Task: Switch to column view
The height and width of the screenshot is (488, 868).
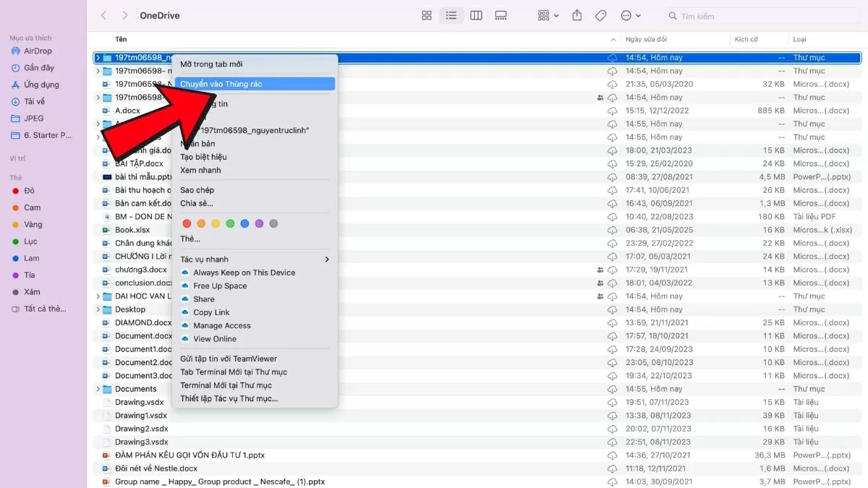Action: (476, 15)
